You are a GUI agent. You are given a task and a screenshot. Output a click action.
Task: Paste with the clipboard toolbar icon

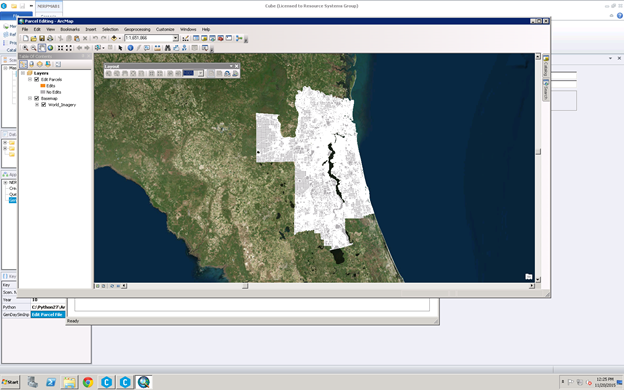(77, 38)
